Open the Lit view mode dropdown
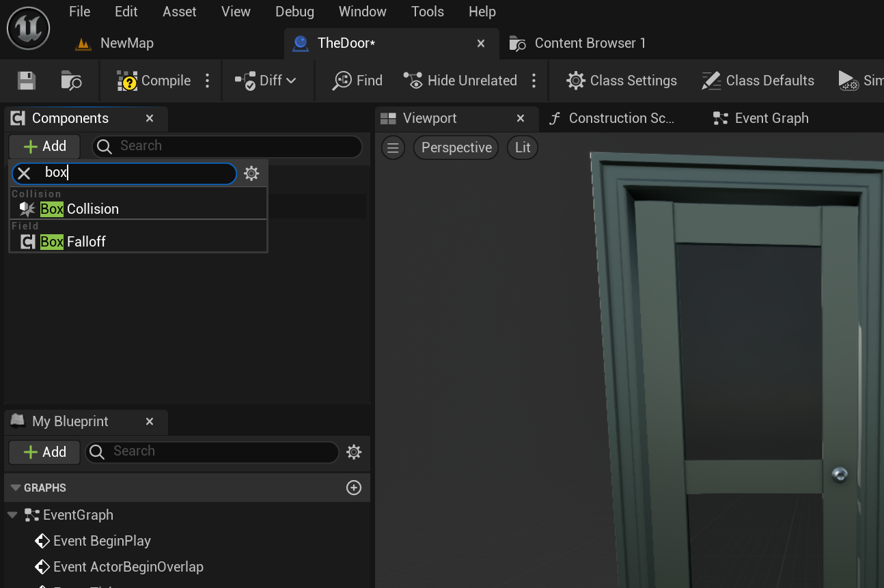This screenshot has width=884, height=588. click(523, 148)
